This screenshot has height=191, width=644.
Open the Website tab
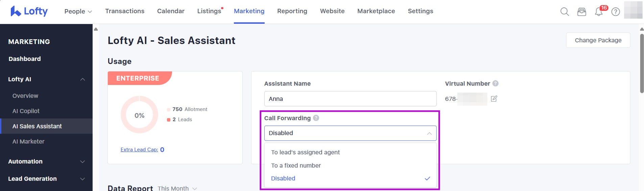click(332, 11)
